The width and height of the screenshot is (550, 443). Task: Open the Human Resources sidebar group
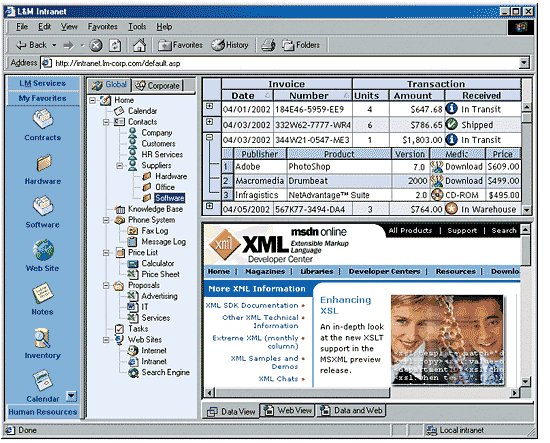point(43,412)
